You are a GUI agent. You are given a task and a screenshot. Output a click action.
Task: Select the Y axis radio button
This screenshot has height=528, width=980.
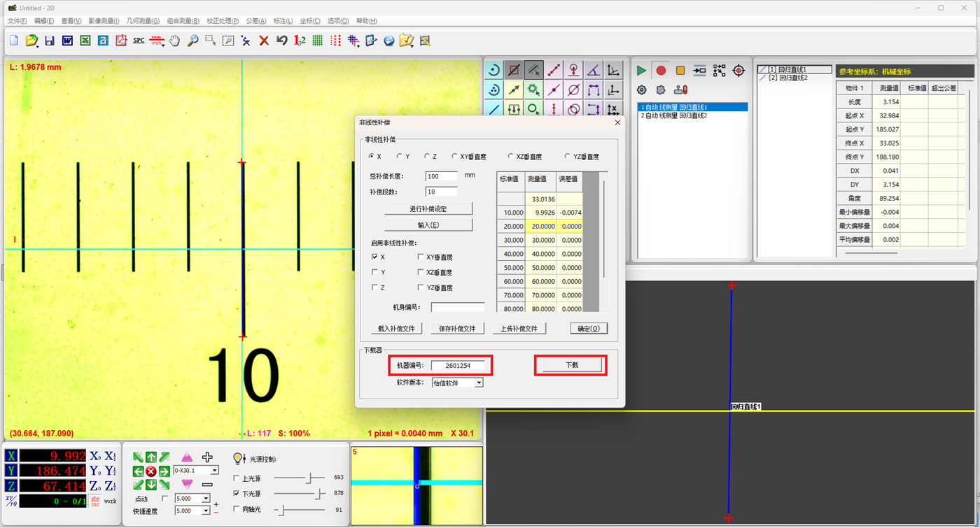click(x=399, y=157)
